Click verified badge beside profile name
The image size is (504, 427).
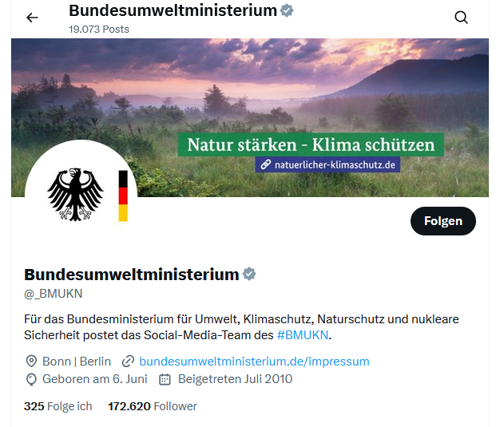point(249,275)
